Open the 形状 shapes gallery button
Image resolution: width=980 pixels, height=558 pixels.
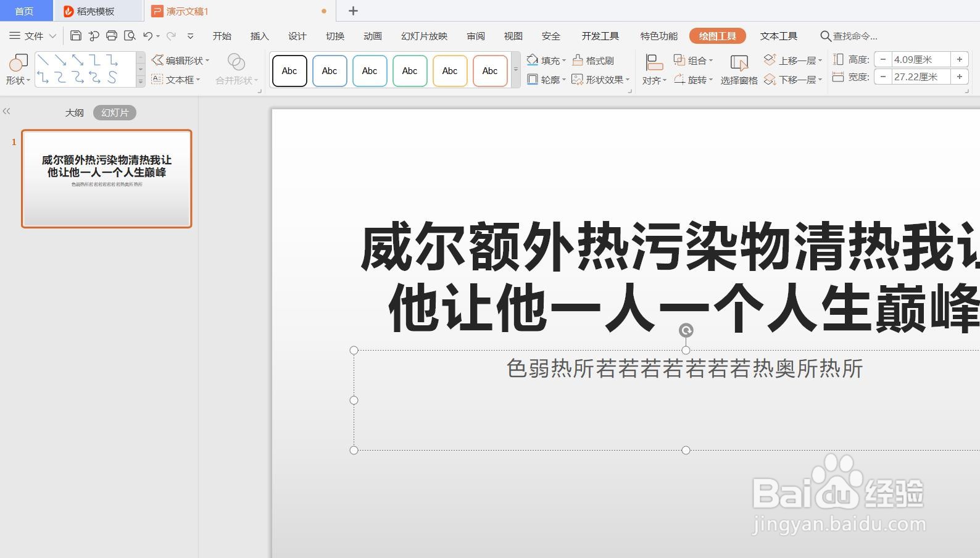tap(18, 70)
